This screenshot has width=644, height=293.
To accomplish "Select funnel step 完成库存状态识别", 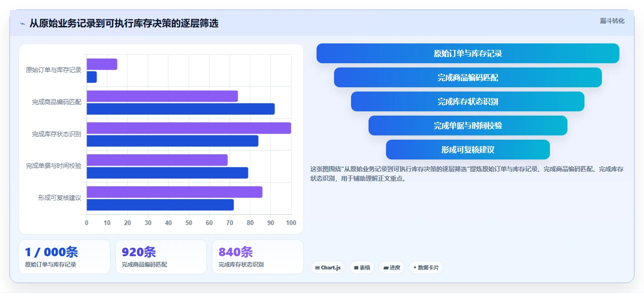I will click(468, 101).
